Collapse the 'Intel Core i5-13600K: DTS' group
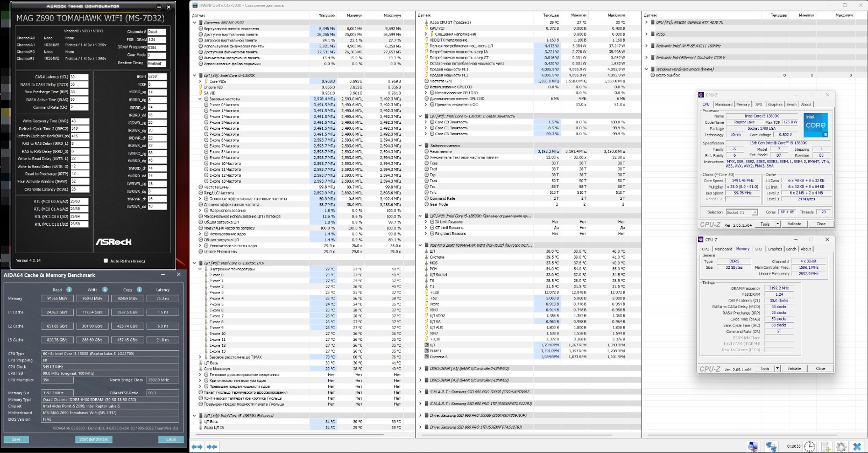 point(195,263)
